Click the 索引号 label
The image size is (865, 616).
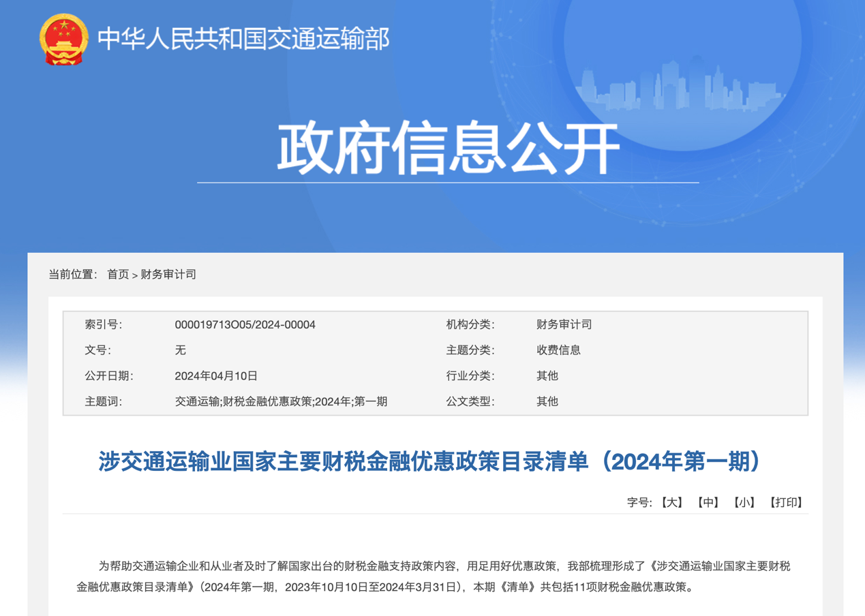click(x=104, y=325)
